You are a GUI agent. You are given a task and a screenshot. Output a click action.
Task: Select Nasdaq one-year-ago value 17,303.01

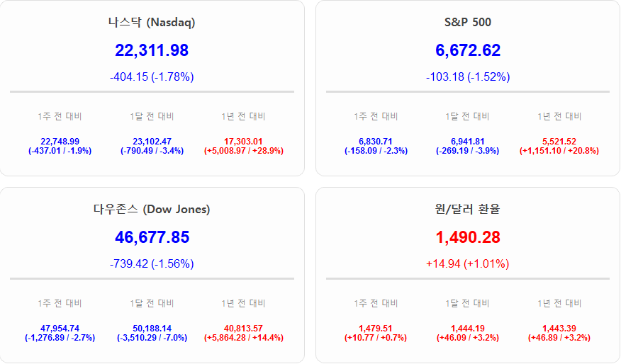(243, 142)
